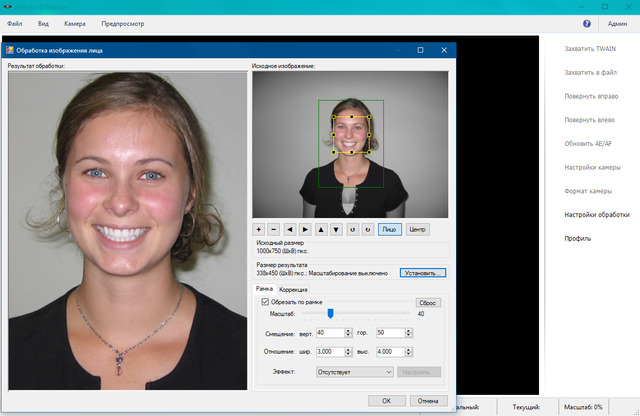
Task: Click in the horizontal offset field '50'
Action: coord(391,333)
